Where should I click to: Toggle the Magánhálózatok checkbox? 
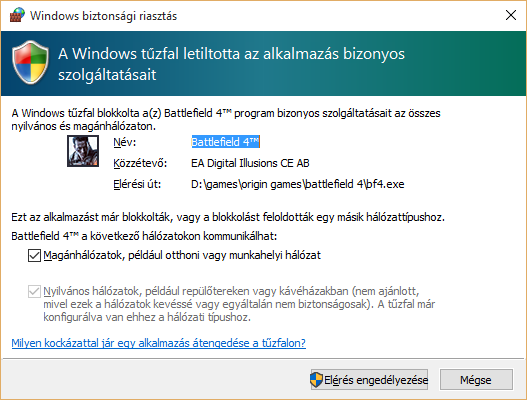tap(34, 255)
